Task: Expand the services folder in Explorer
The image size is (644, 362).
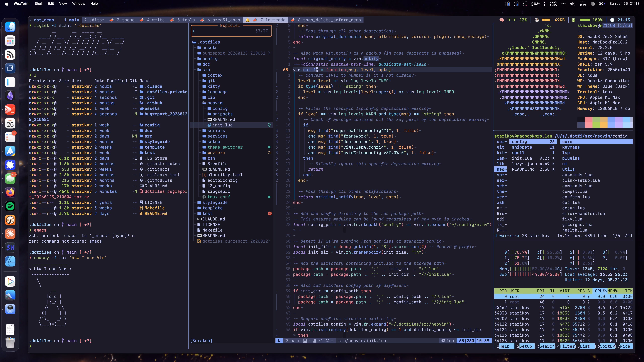Action: (x=215, y=136)
